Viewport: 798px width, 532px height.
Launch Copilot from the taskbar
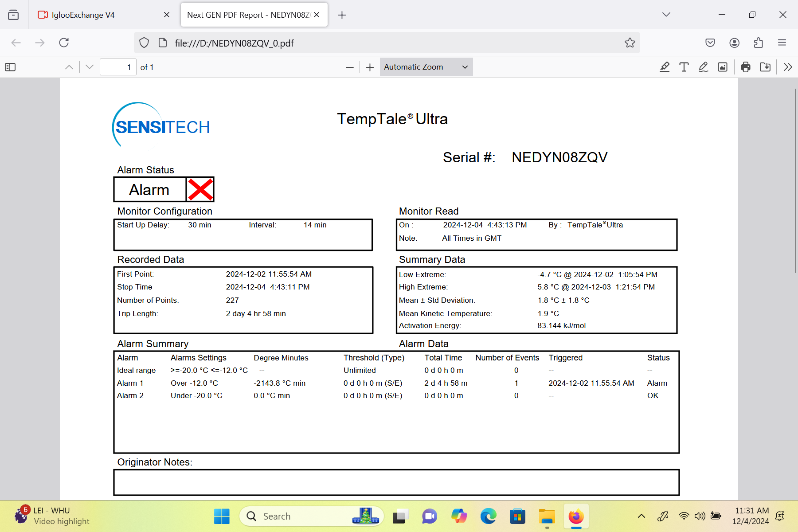[459, 516]
